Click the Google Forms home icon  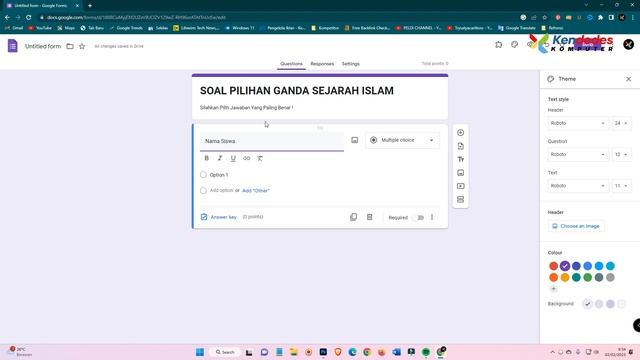click(13, 46)
